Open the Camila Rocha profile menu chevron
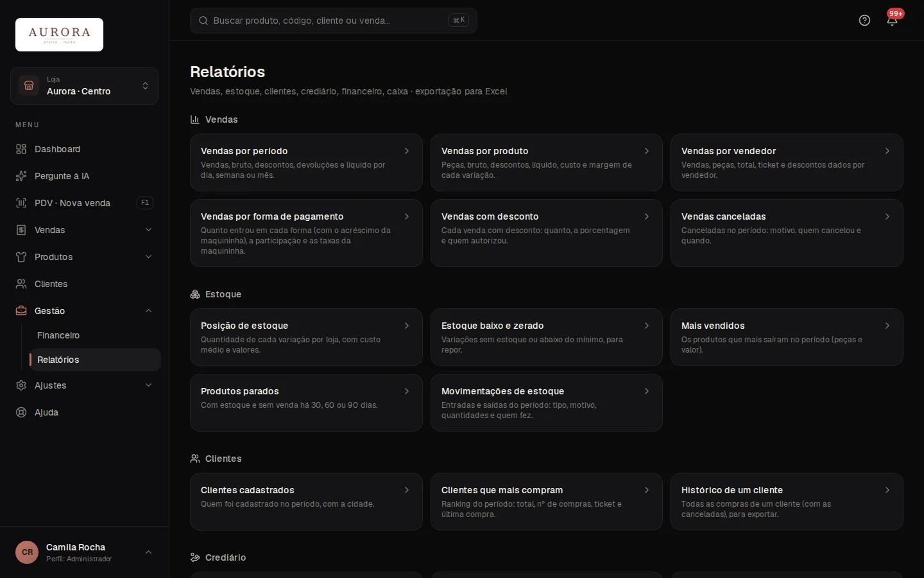This screenshot has height=578, width=924. pyautogui.click(x=148, y=552)
